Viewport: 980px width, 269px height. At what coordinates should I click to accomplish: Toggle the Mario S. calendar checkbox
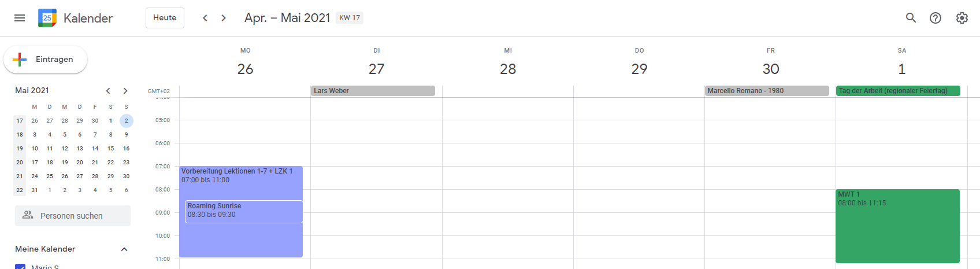[x=20, y=267]
